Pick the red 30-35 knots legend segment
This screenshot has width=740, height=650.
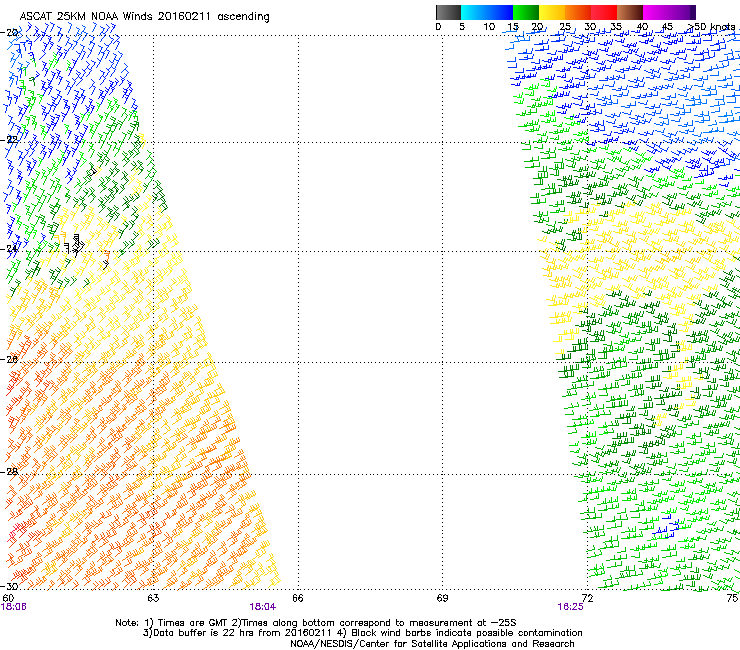(604, 12)
